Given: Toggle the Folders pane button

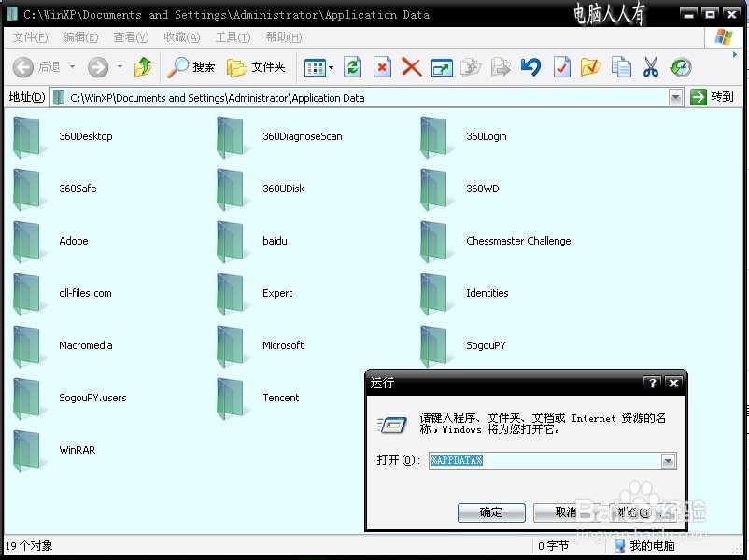Looking at the screenshot, I should [256, 67].
